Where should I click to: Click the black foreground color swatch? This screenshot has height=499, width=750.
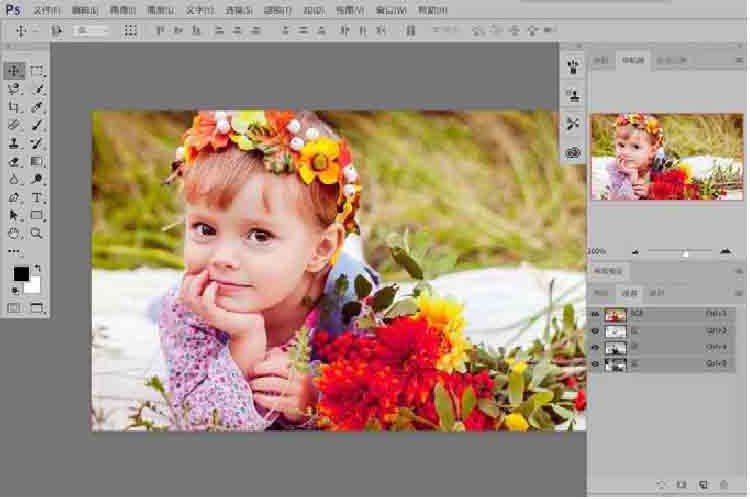coord(20,274)
